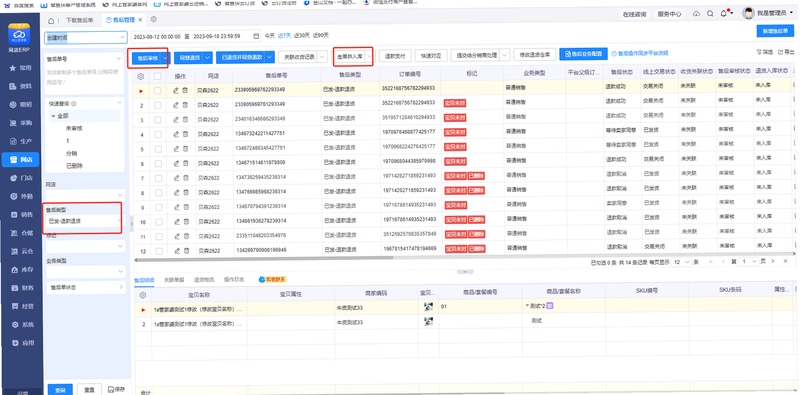Check the checkbox for row 11
Screen dimensions: 800x395
tap(158, 236)
